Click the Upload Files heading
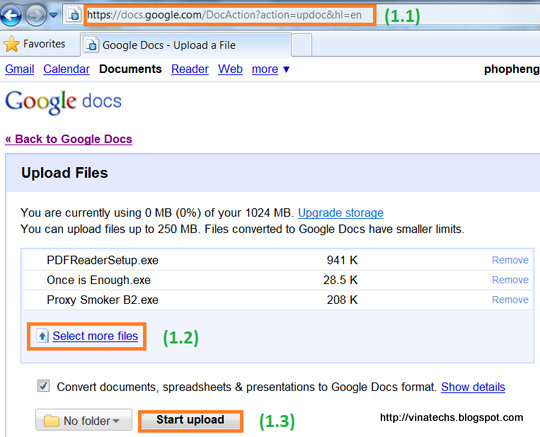 click(64, 173)
